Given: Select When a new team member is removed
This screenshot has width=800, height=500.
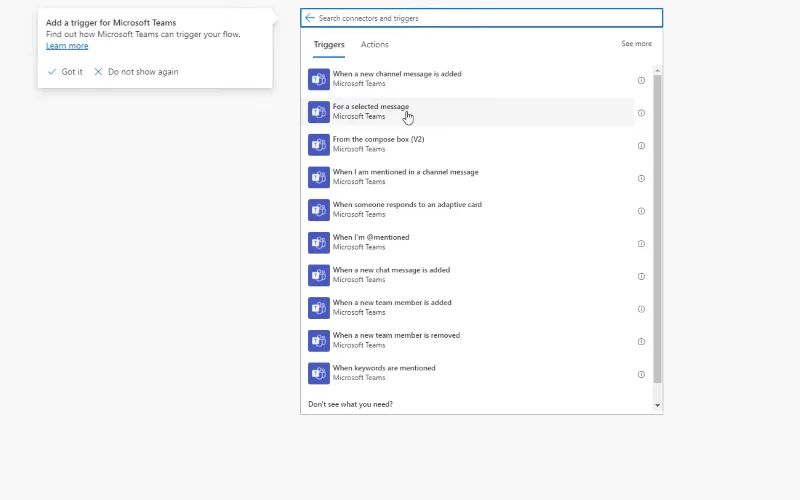Looking at the screenshot, I should click(469, 340).
